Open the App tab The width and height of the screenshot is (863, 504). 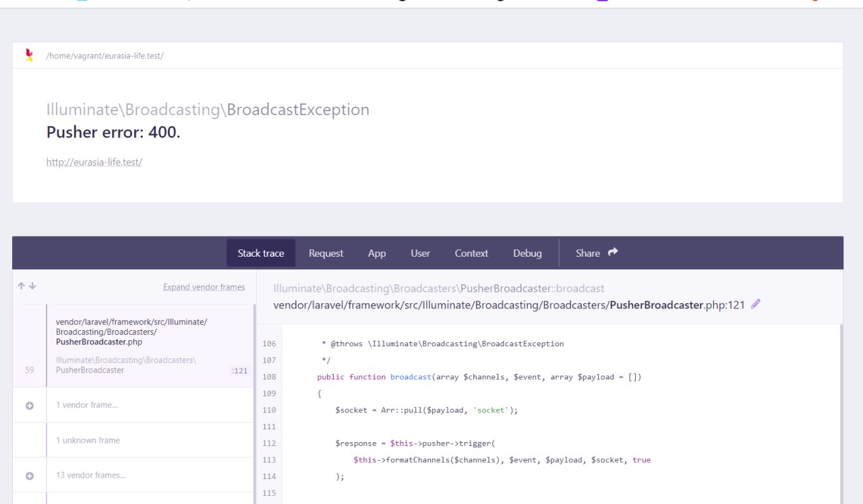click(377, 253)
